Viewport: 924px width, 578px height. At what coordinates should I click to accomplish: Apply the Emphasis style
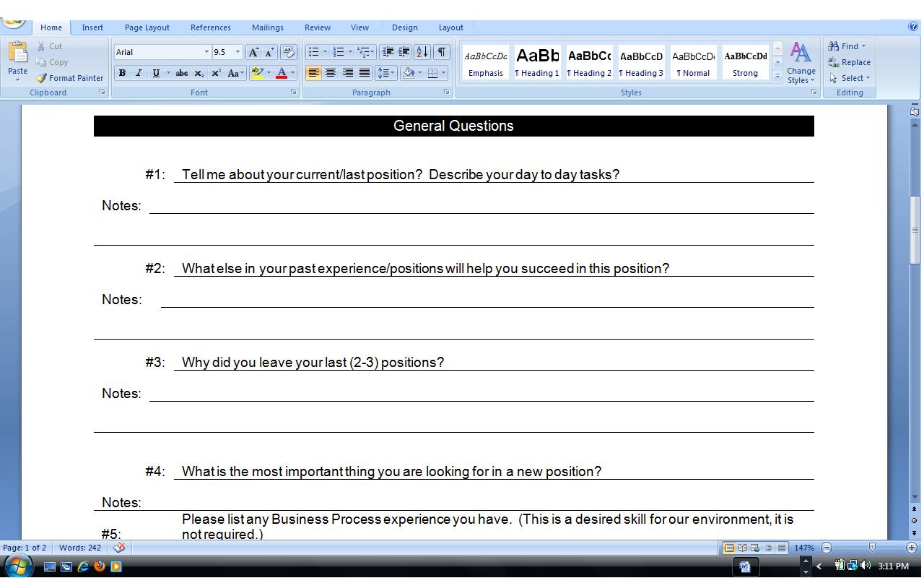point(486,61)
